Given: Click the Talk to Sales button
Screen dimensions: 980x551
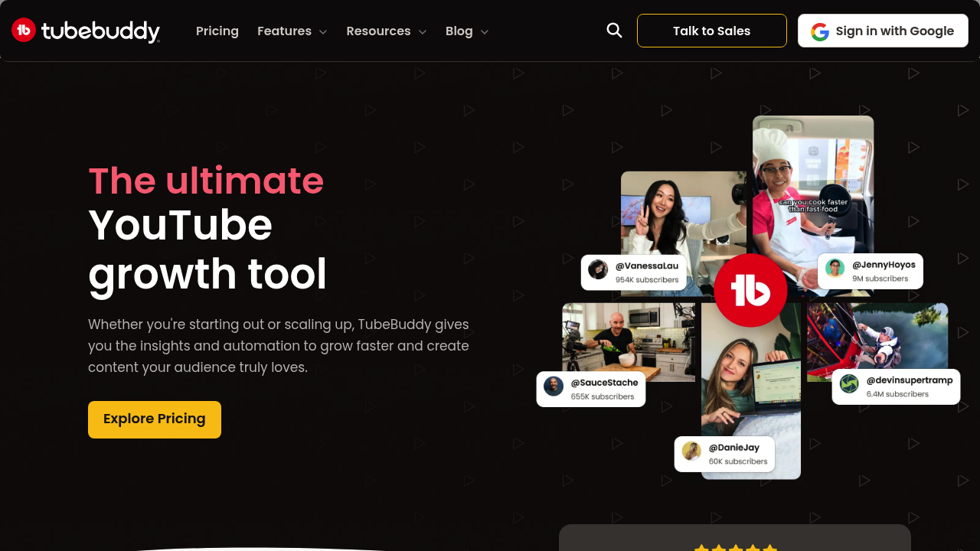Looking at the screenshot, I should tap(712, 31).
